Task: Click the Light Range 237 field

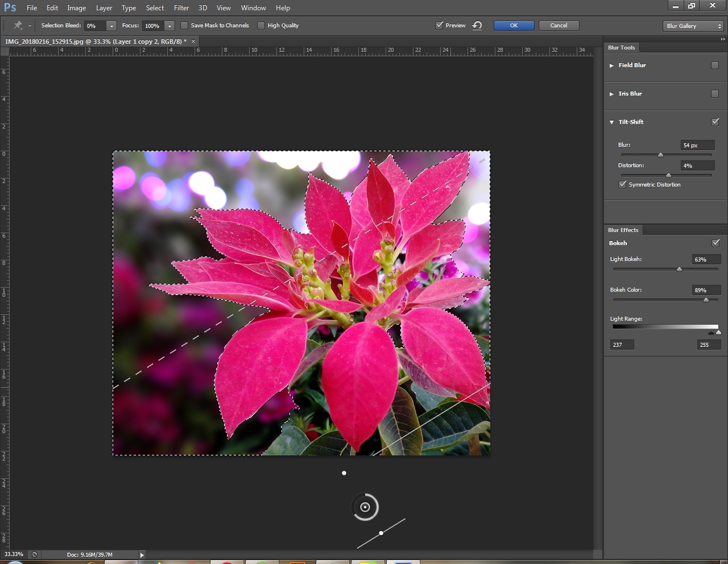Action: click(622, 345)
